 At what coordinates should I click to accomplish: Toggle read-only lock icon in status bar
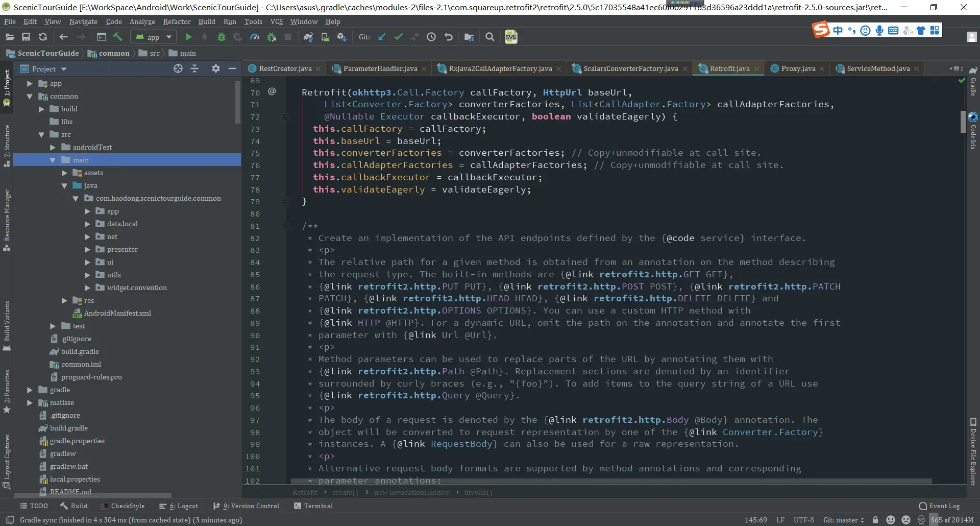click(x=875, y=520)
